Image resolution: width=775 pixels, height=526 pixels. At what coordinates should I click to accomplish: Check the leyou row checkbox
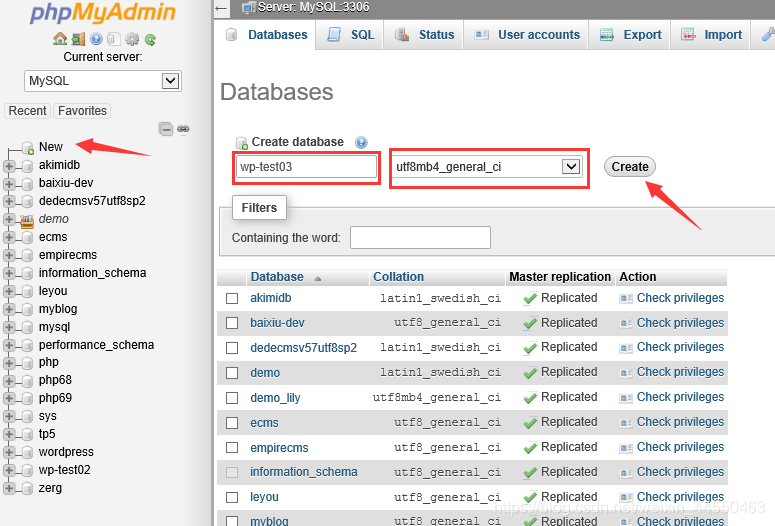[232, 497]
